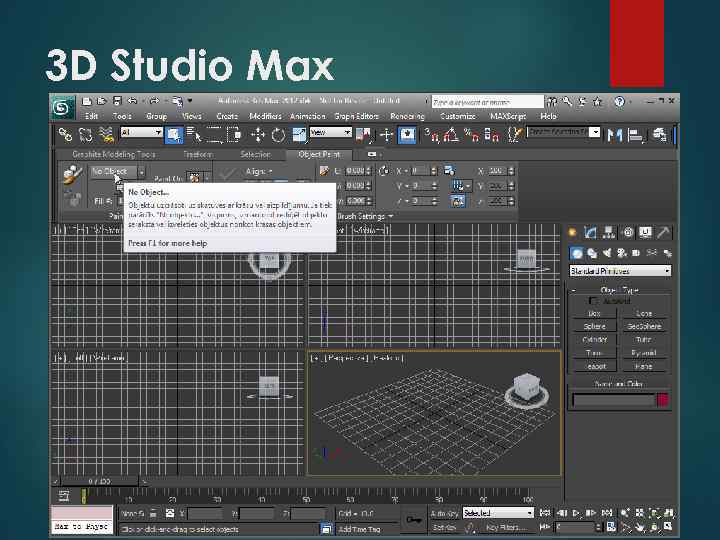Toggle the Angle Snap button
The height and width of the screenshot is (540, 720).
(451, 135)
